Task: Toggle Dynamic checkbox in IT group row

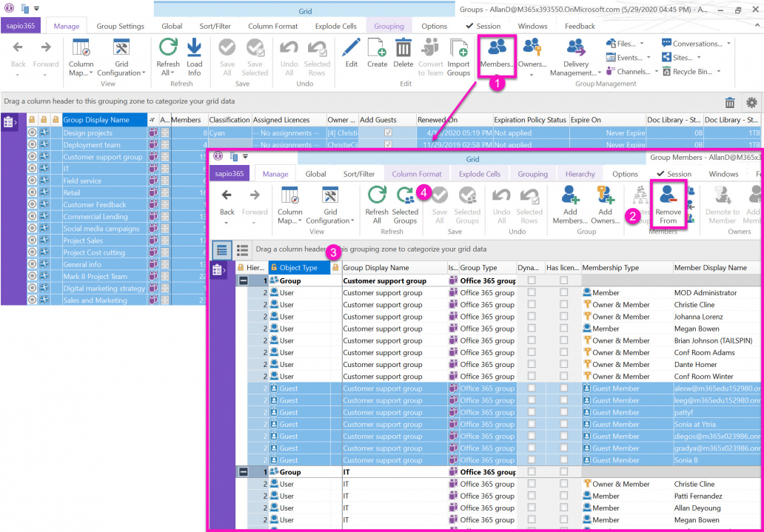Action: [532, 472]
